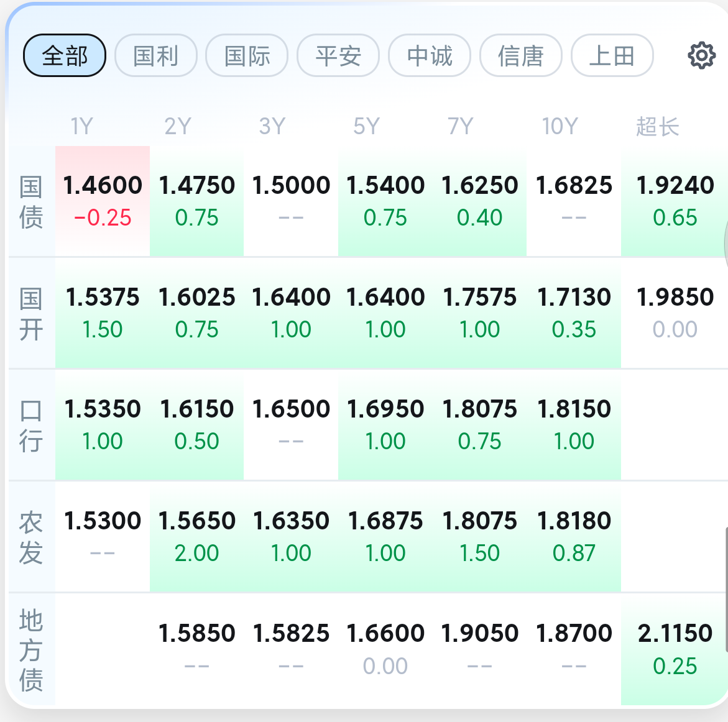Switch to the 国际 tab
The image size is (728, 722).
coord(247,56)
